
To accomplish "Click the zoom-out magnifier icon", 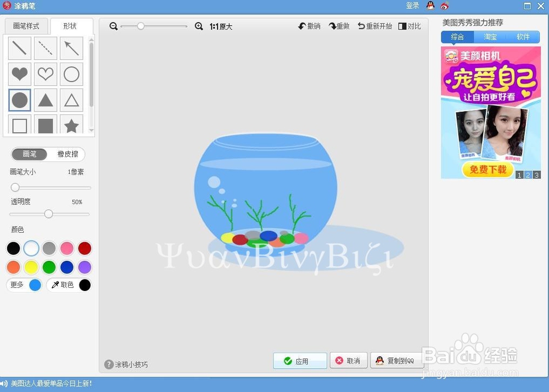I will [x=113, y=26].
